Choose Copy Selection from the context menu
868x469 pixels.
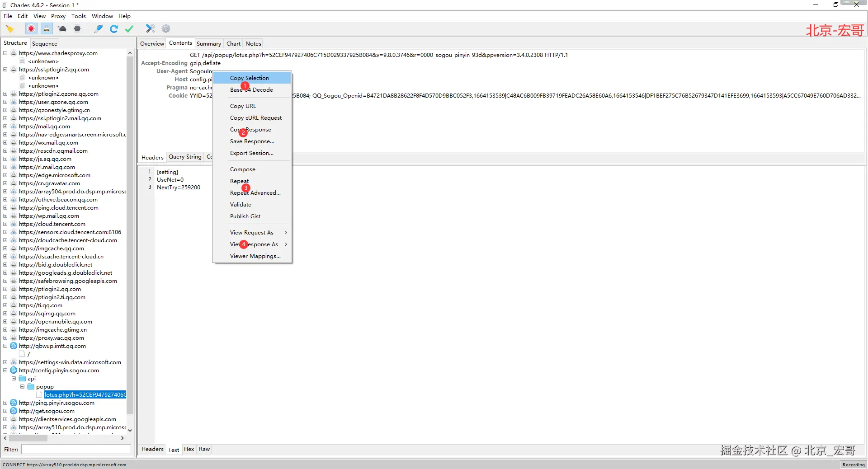(x=252, y=78)
